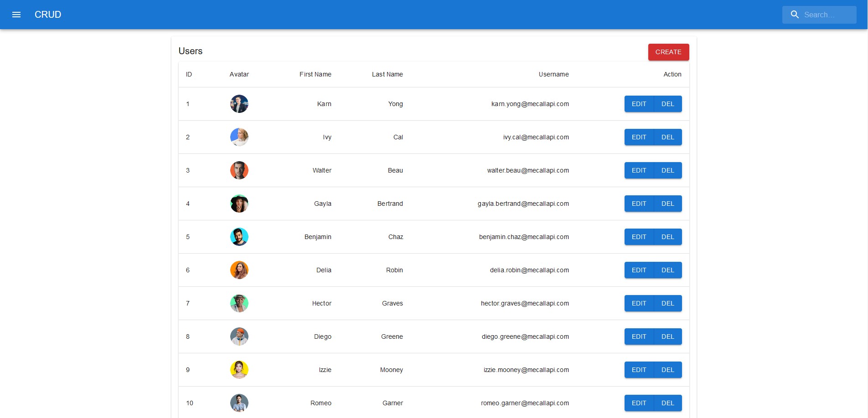Image resolution: width=868 pixels, height=418 pixels.
Task: Open the navigation hamburger menu
Action: 17,15
